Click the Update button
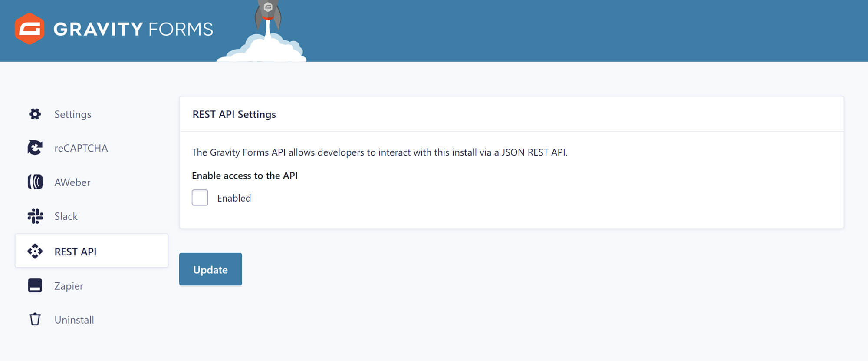The image size is (868, 361). [210, 269]
